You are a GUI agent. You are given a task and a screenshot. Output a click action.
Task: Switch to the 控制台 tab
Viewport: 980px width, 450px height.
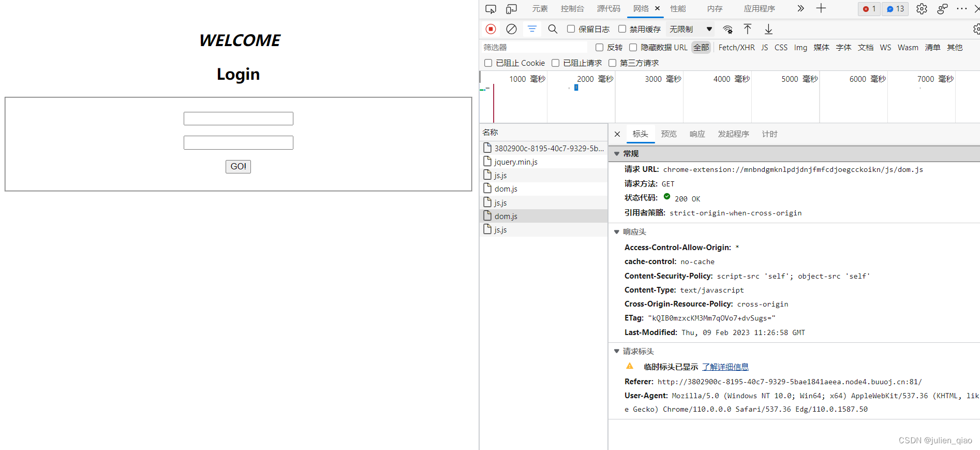[x=572, y=9]
